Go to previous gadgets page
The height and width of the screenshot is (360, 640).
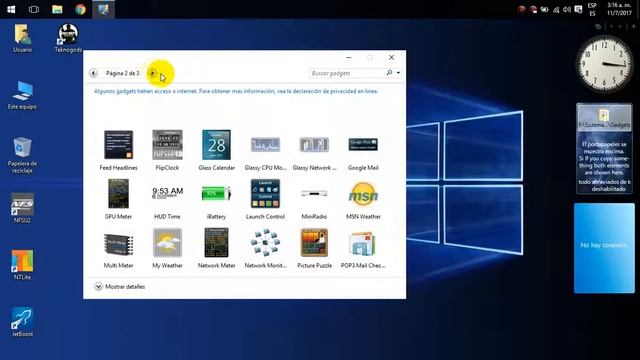pyautogui.click(x=93, y=73)
